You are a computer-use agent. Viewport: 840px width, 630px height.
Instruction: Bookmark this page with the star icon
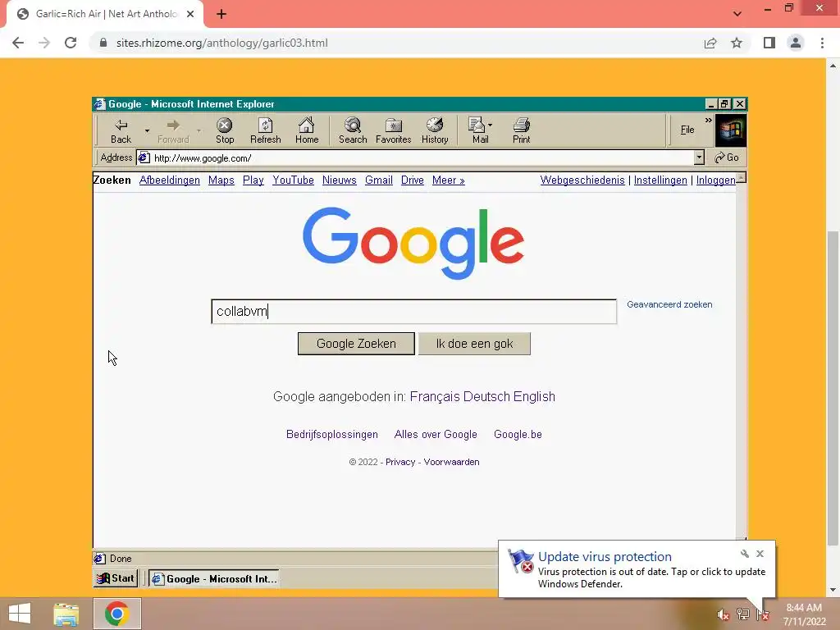[737, 43]
